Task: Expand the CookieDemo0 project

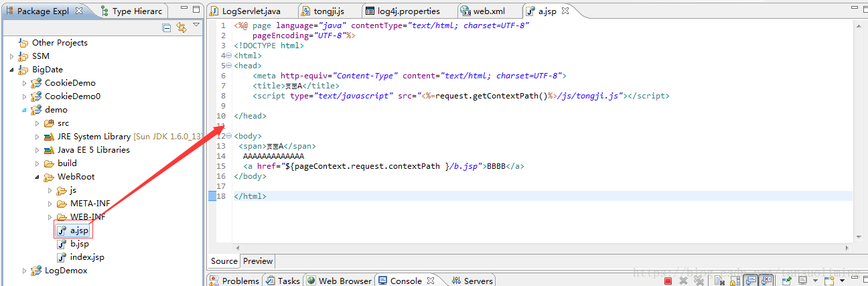Action: point(25,96)
